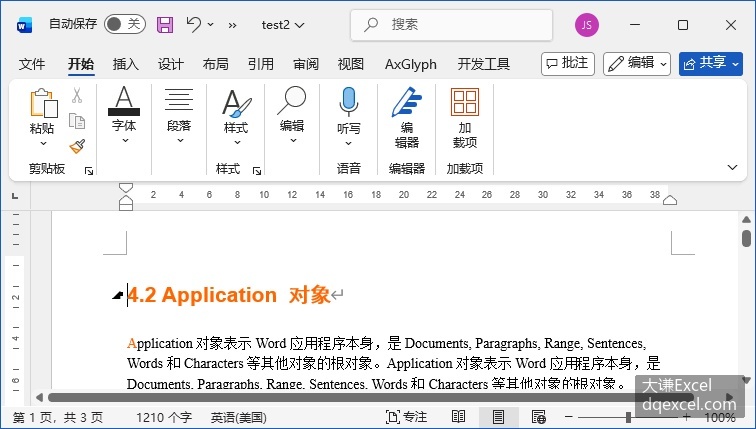Click the 英语(美国) language indicator
Viewport: 756px width, 429px height.
pos(239,417)
